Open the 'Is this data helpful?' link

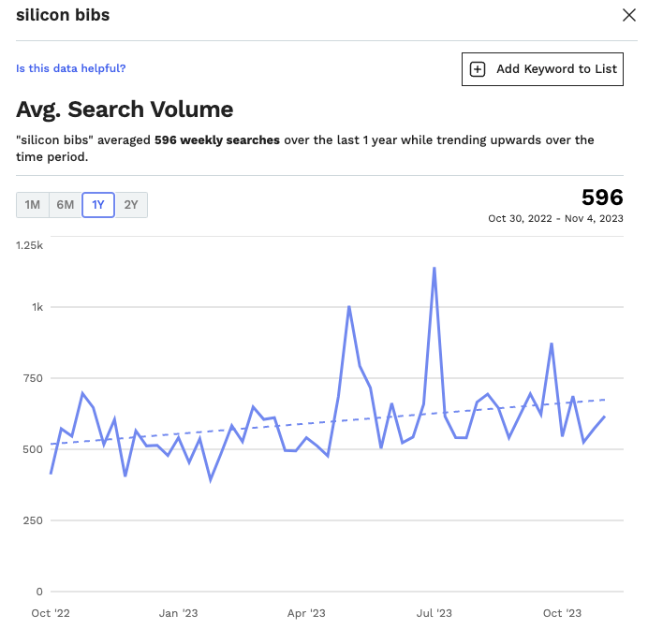pos(70,68)
